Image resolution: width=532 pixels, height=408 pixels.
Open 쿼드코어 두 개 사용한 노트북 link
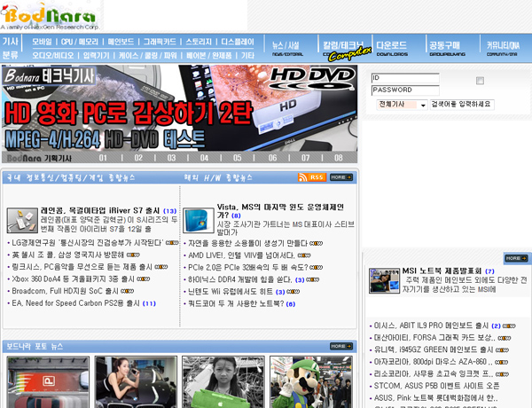click(236, 303)
